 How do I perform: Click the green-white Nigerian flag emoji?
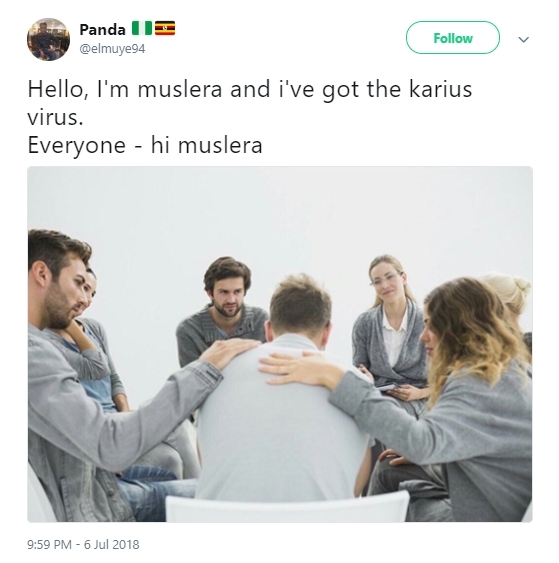pos(141,28)
